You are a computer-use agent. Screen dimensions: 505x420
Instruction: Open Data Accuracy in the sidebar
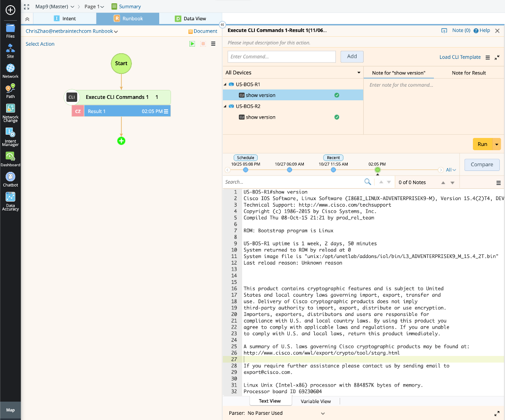pos(10,197)
